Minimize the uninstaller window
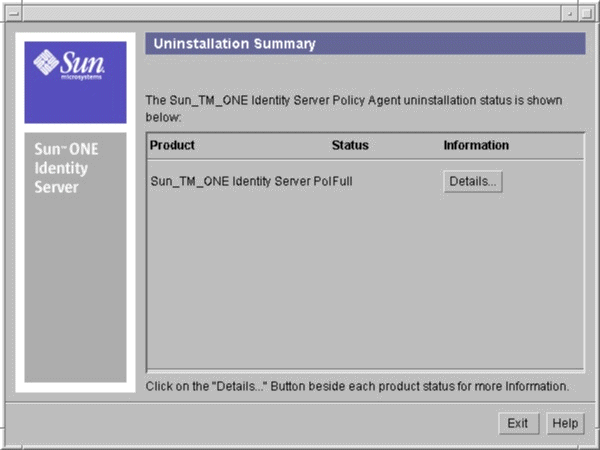Viewport: 600px width, 450px height. (x=569, y=13)
